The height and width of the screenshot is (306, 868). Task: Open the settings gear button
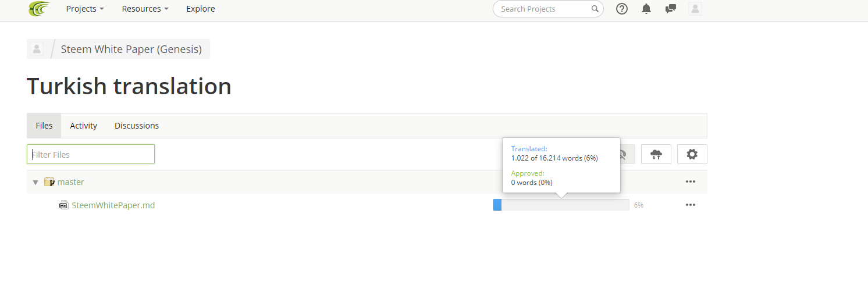(x=692, y=154)
